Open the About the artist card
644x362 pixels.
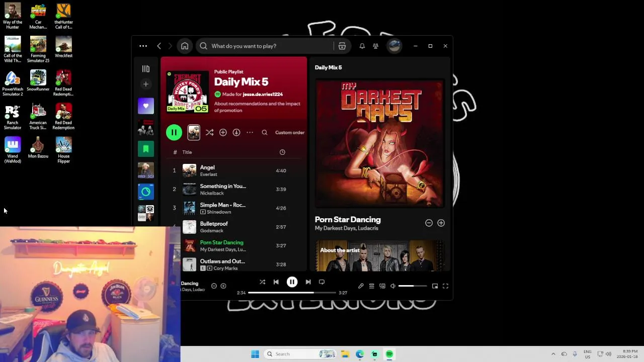pyautogui.click(x=379, y=256)
